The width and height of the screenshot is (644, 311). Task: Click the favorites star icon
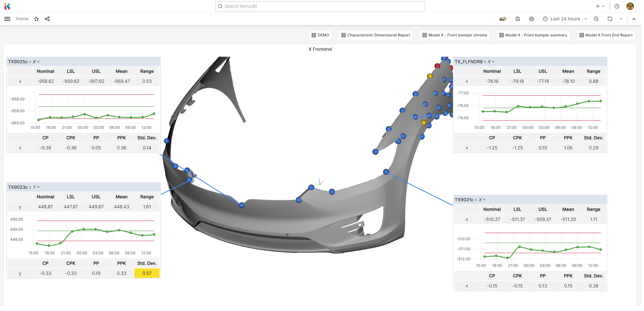tap(36, 19)
